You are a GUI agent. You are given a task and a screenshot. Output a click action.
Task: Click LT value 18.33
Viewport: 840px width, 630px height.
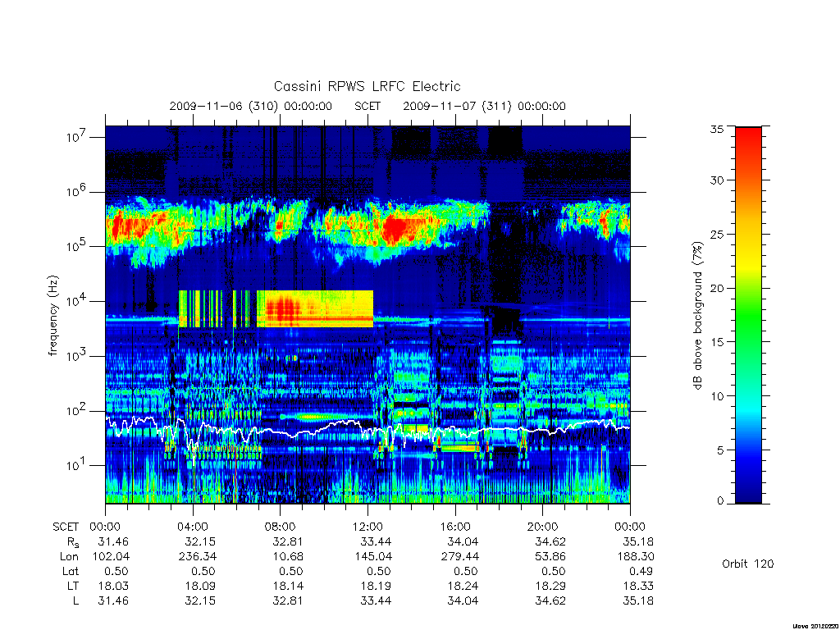638,586
